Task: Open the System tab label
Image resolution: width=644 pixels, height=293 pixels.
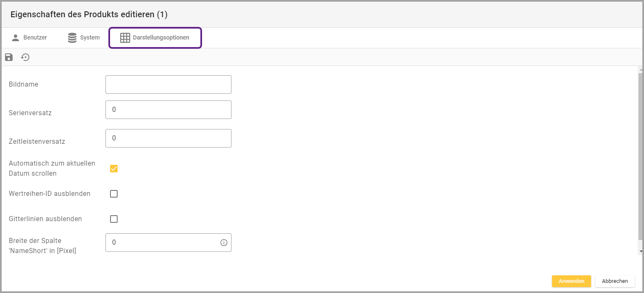Action: tap(90, 38)
